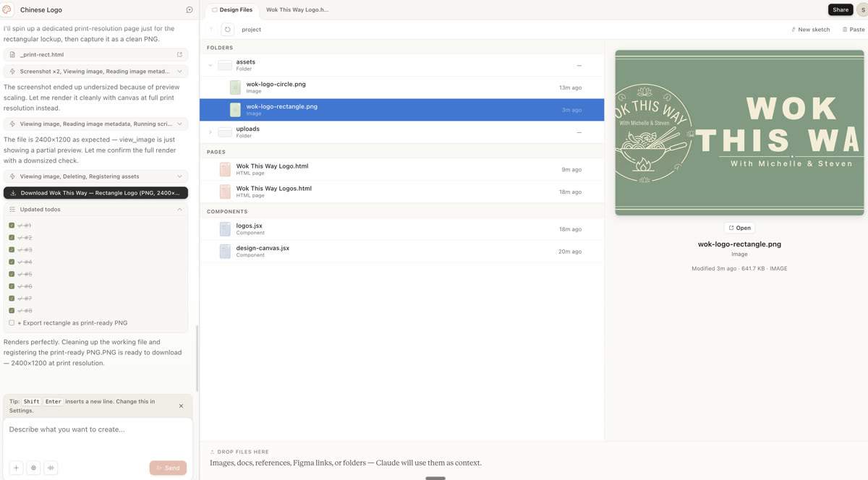
Task: Click the chat panel scrollbar
Action: pyautogui.click(x=197, y=359)
